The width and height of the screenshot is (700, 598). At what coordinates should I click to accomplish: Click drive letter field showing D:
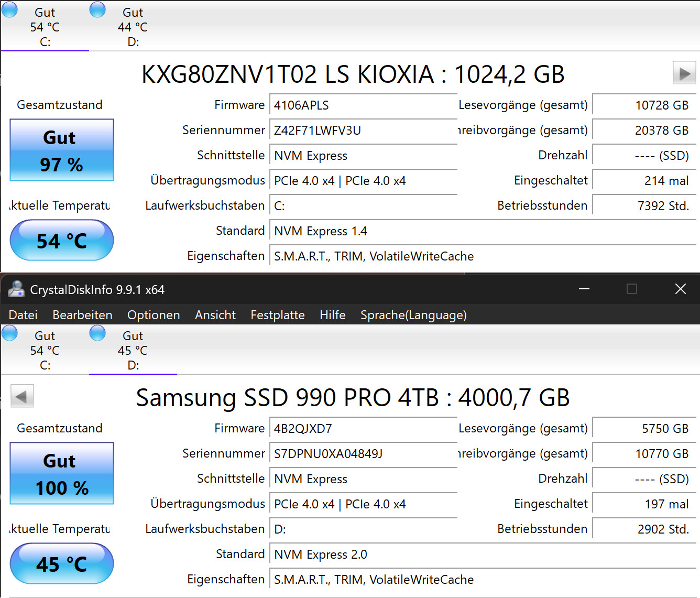click(363, 529)
